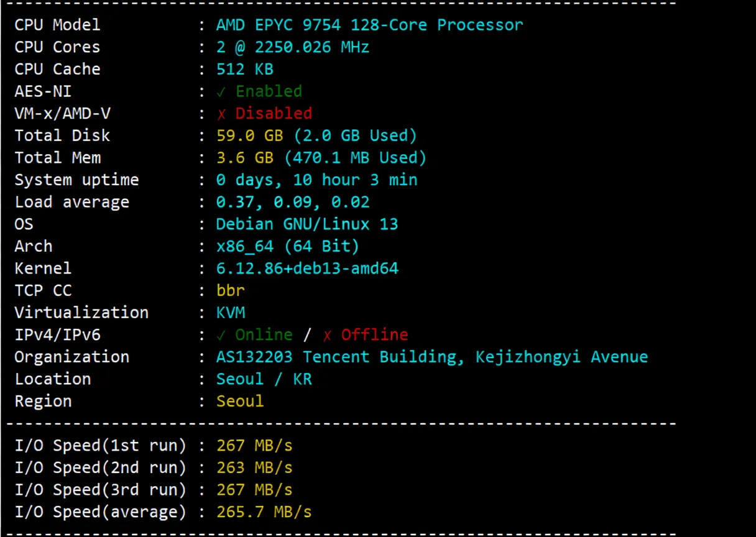The width and height of the screenshot is (756, 537).
Task: Click the memory usage (470.1 MB Used)
Action: pyautogui.click(x=356, y=158)
